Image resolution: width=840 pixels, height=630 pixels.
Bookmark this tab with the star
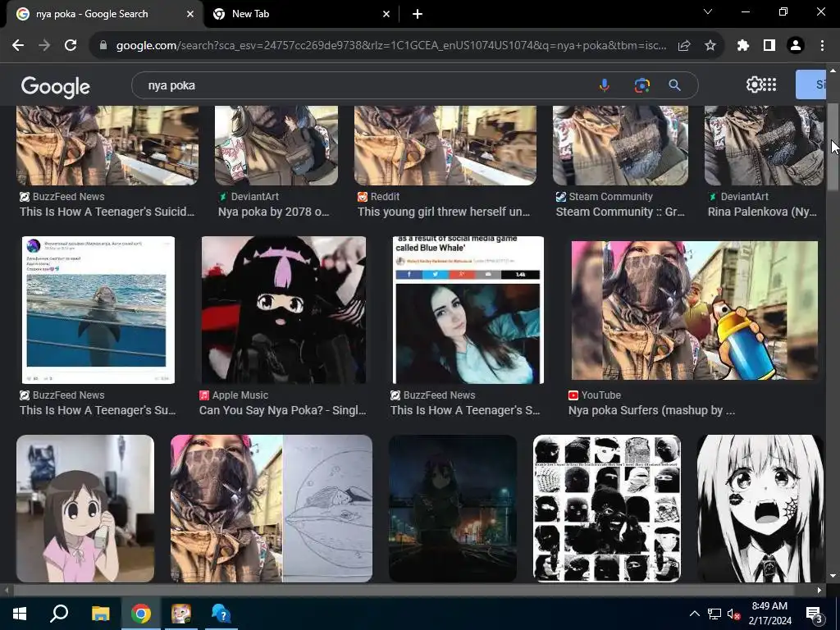[x=710, y=46]
